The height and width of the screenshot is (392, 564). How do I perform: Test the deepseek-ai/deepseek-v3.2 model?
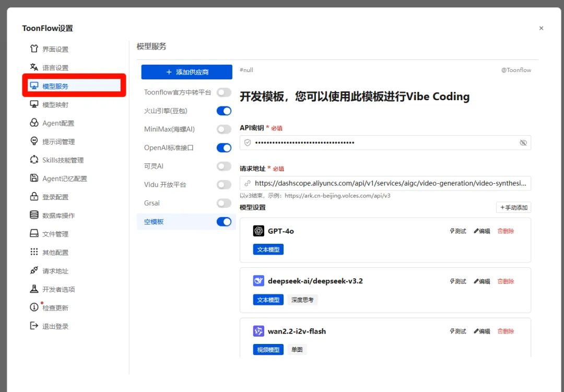tap(457, 281)
